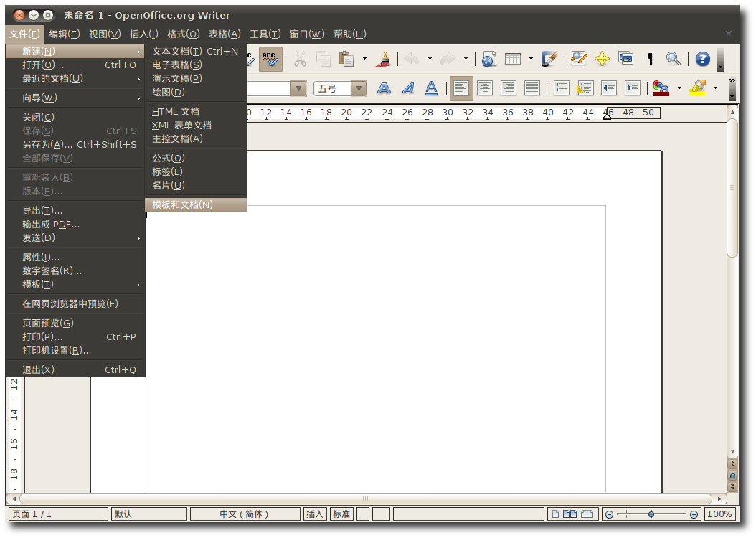This screenshot has width=756, height=538.
Task: Open the highlighting color dropdown arrow
Action: point(715,88)
